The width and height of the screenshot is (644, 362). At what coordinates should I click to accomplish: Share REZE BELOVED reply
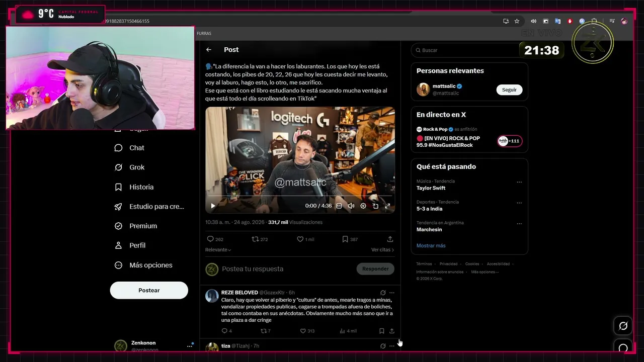coord(392,331)
